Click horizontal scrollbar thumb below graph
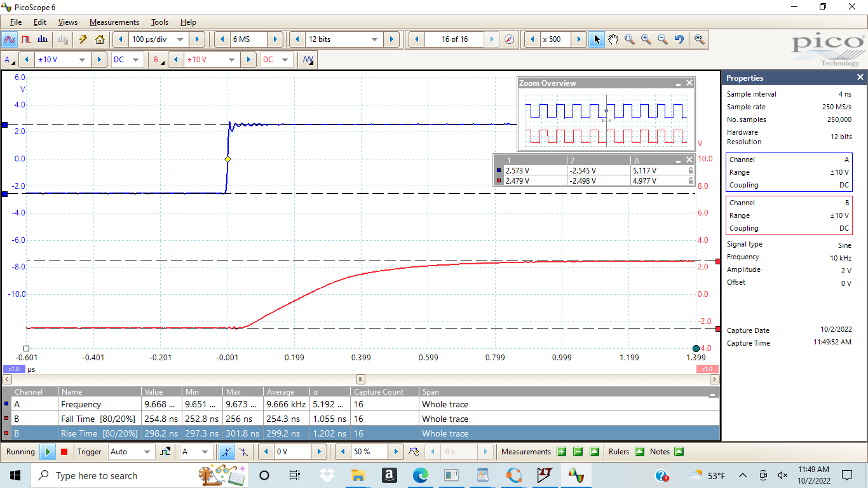868x488 pixels. [x=360, y=379]
